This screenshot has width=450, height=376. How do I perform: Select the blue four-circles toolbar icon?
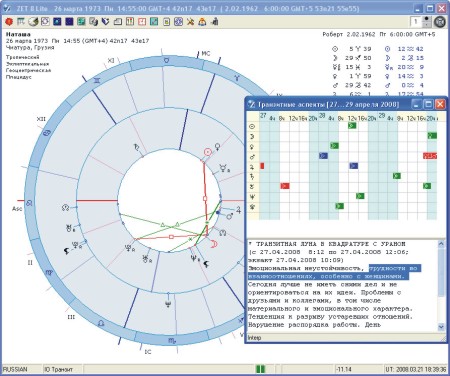pos(178,22)
